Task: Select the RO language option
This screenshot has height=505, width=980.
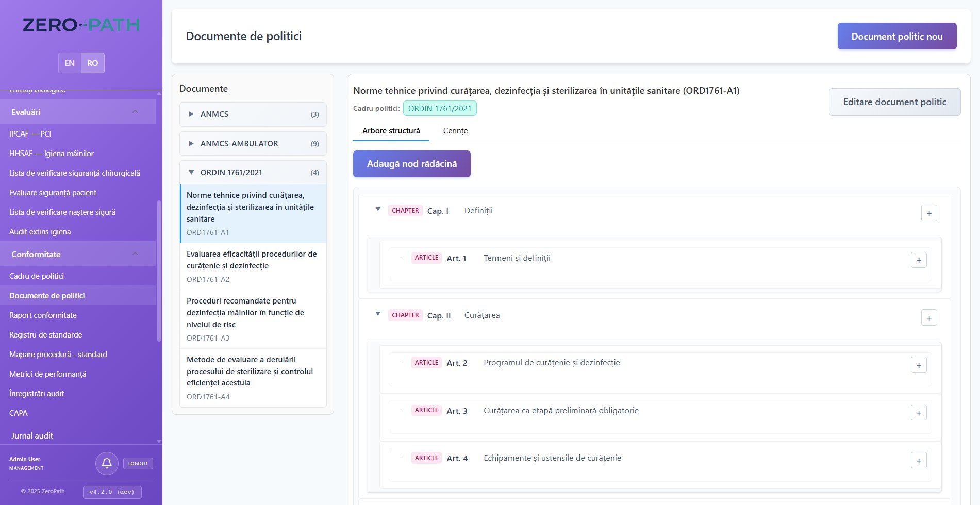Action: [x=92, y=63]
